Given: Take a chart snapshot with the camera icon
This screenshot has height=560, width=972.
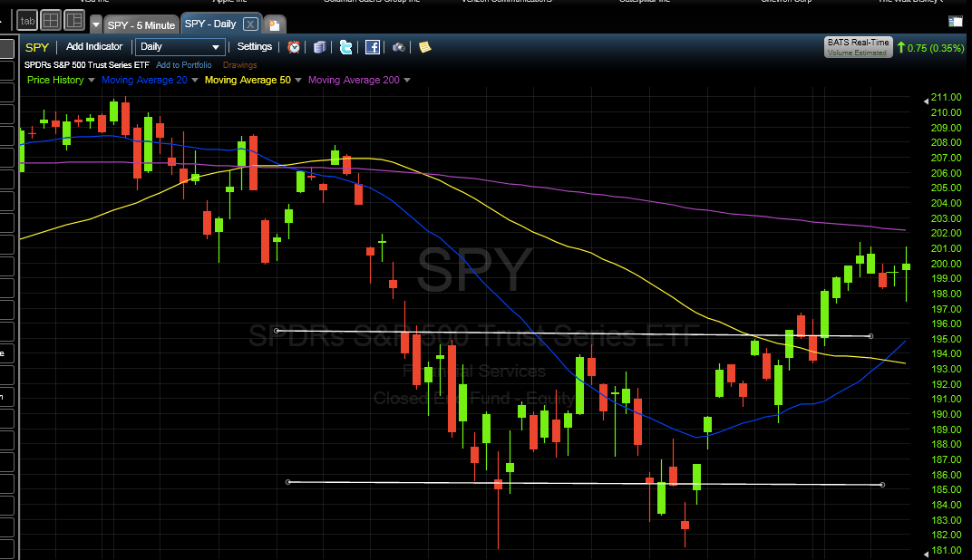Looking at the screenshot, I should pos(399,47).
